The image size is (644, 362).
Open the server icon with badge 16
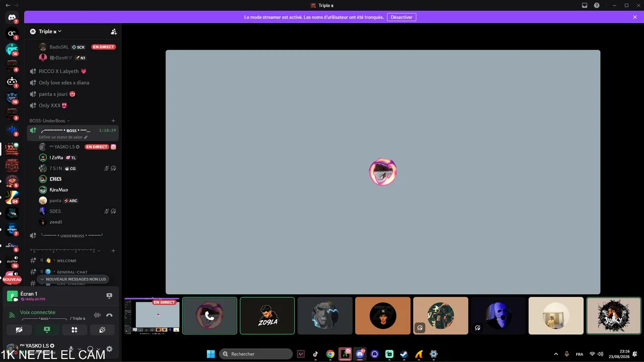click(12, 49)
